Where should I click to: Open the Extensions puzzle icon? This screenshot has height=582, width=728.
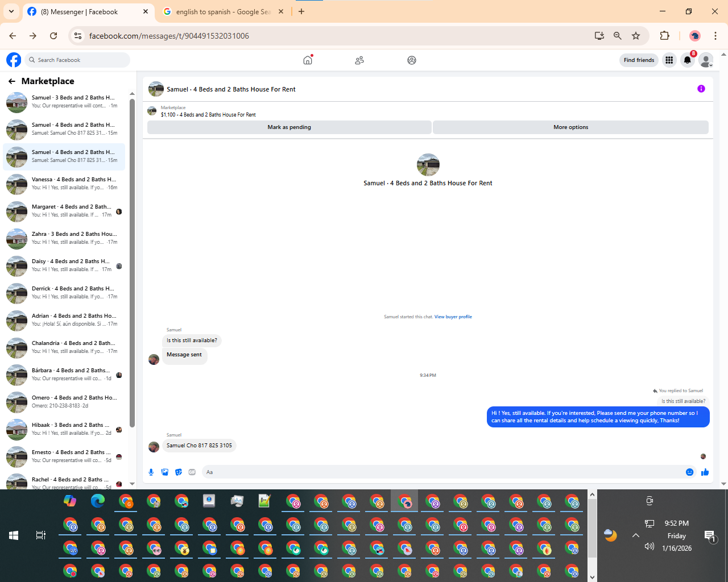pyautogui.click(x=664, y=36)
